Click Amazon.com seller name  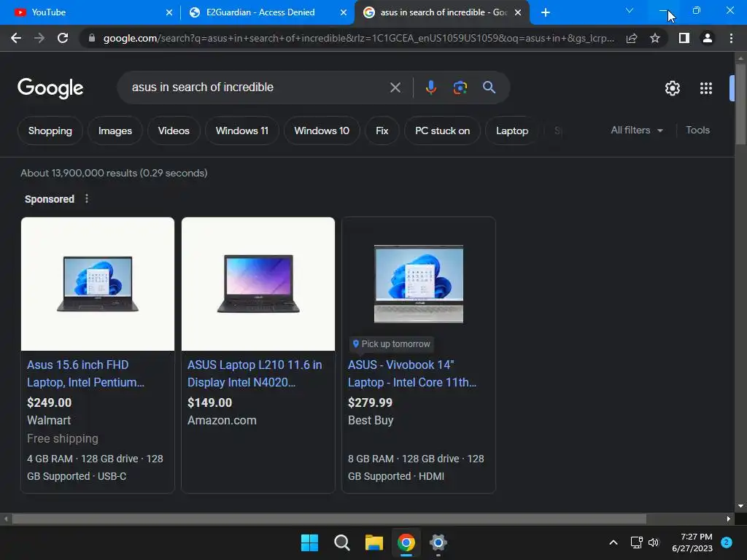pos(222,420)
